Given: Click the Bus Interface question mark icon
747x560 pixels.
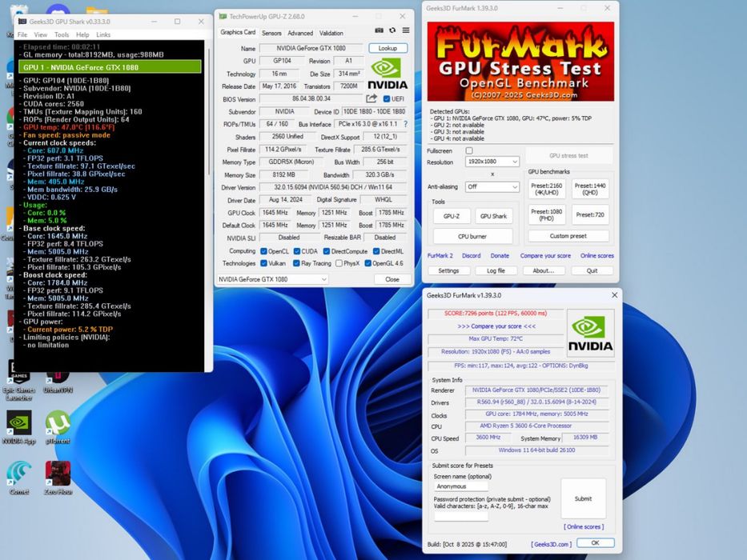Looking at the screenshot, I should (405, 124).
